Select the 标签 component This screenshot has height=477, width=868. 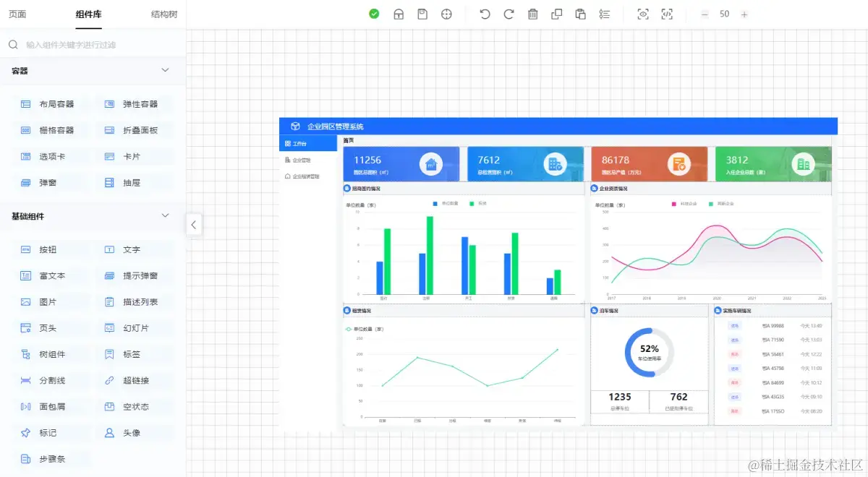(135, 354)
